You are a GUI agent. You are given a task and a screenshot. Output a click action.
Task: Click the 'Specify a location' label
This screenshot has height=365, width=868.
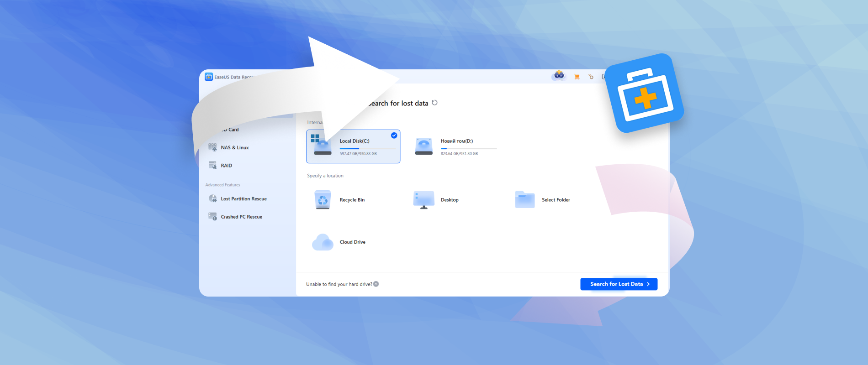(x=325, y=176)
